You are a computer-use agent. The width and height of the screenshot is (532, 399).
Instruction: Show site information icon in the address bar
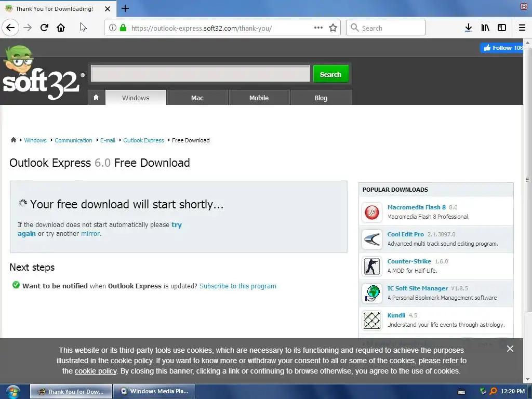coord(113,28)
